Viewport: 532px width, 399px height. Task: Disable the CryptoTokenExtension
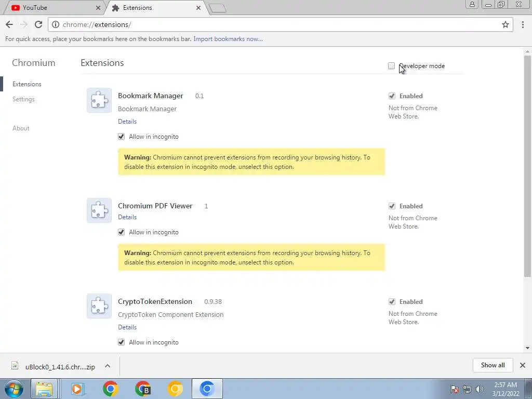(392, 302)
